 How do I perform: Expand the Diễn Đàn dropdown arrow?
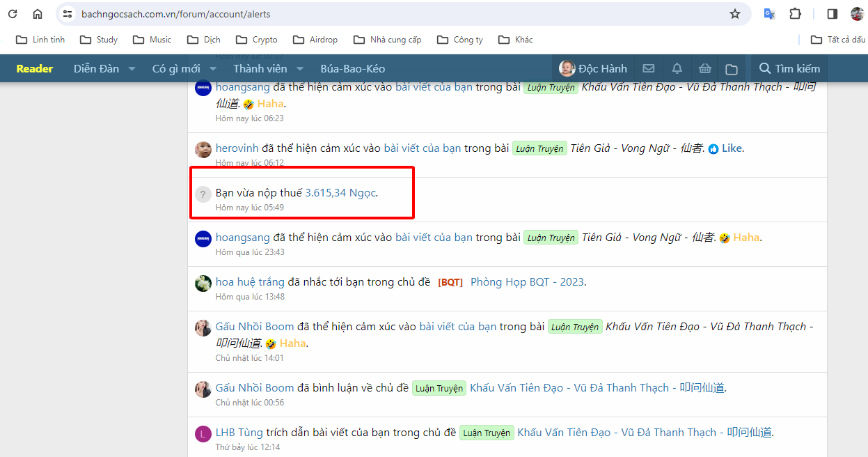(132, 69)
